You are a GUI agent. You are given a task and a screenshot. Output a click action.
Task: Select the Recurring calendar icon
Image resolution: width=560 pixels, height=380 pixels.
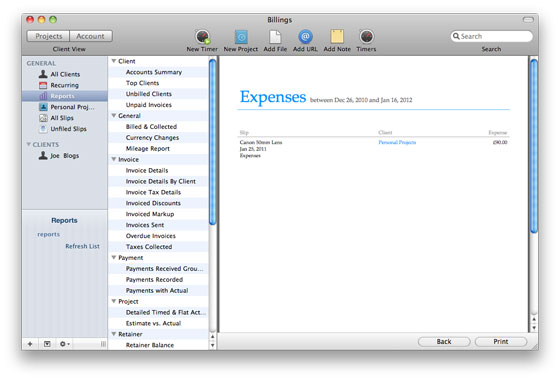[x=43, y=85]
